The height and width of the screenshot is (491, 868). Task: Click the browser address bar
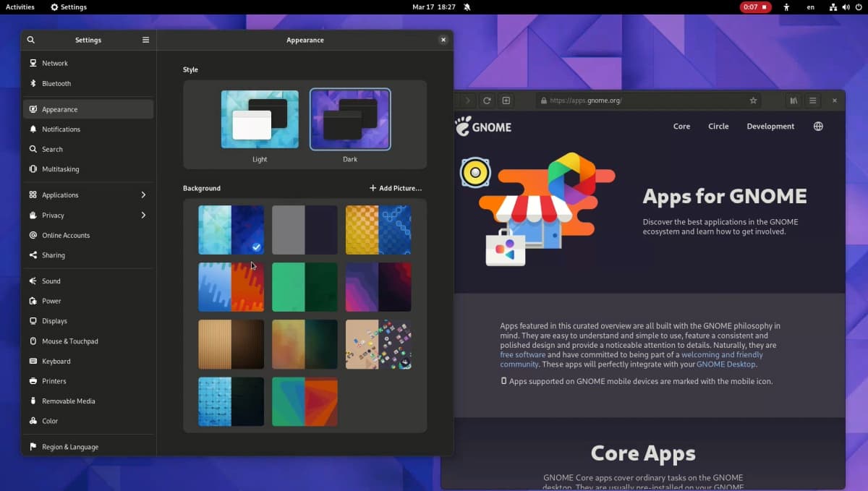[x=649, y=101]
